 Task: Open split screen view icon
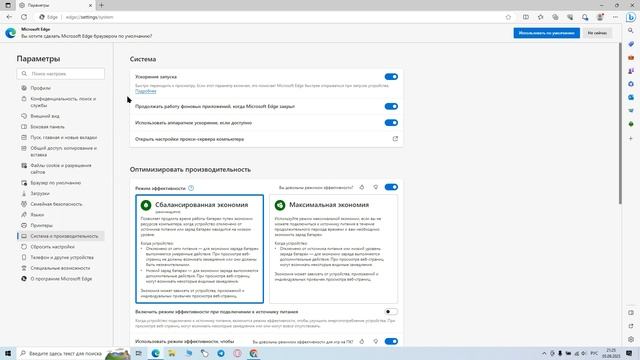click(x=526, y=17)
